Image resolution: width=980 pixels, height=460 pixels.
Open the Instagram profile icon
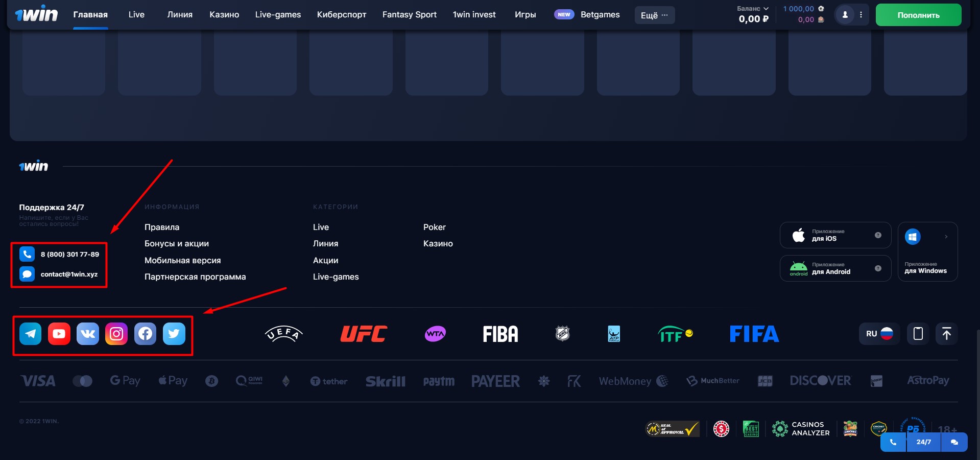116,334
